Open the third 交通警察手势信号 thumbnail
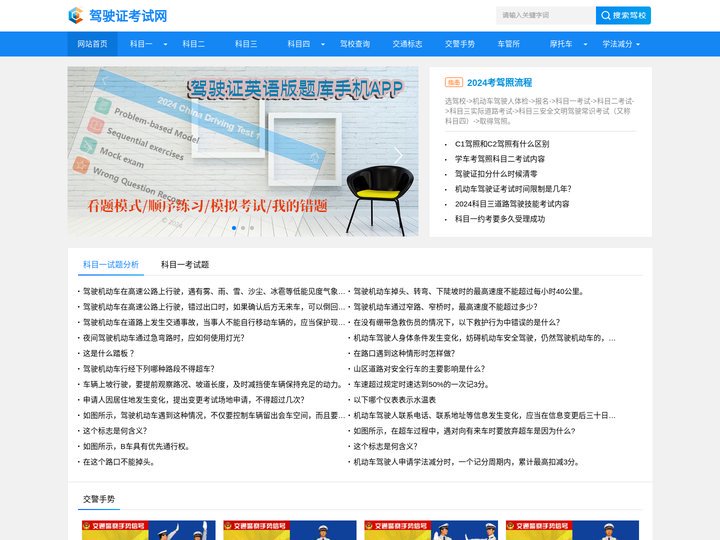The height and width of the screenshot is (540, 720). [x=431, y=530]
